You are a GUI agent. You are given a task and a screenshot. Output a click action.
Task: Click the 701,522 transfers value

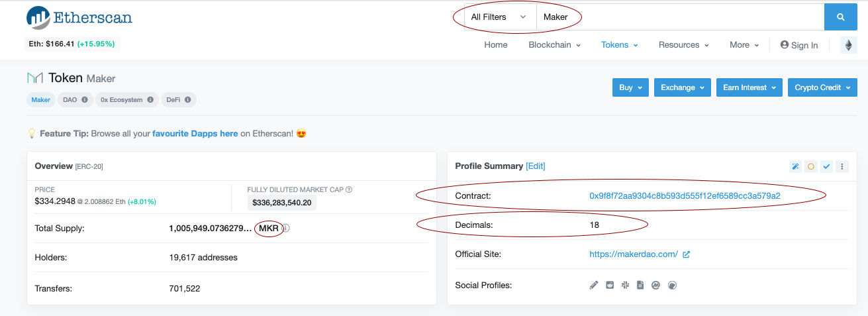tap(185, 289)
